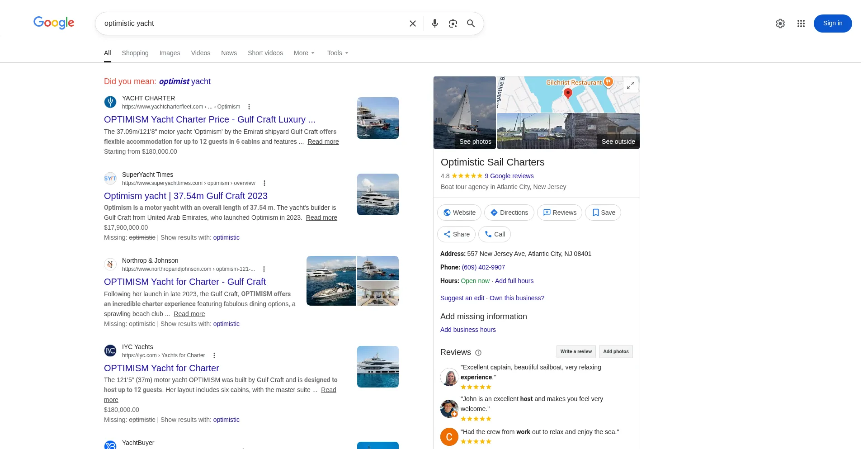Click the Reviews info icon
The width and height of the screenshot is (868, 449).
(x=478, y=353)
